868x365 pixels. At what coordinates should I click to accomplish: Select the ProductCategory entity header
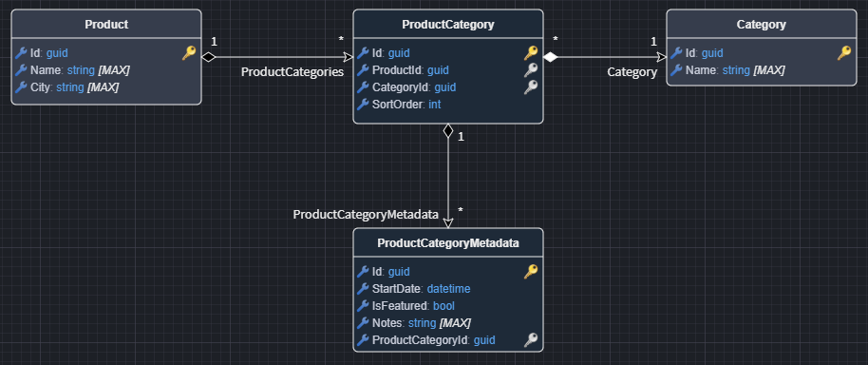click(x=448, y=25)
